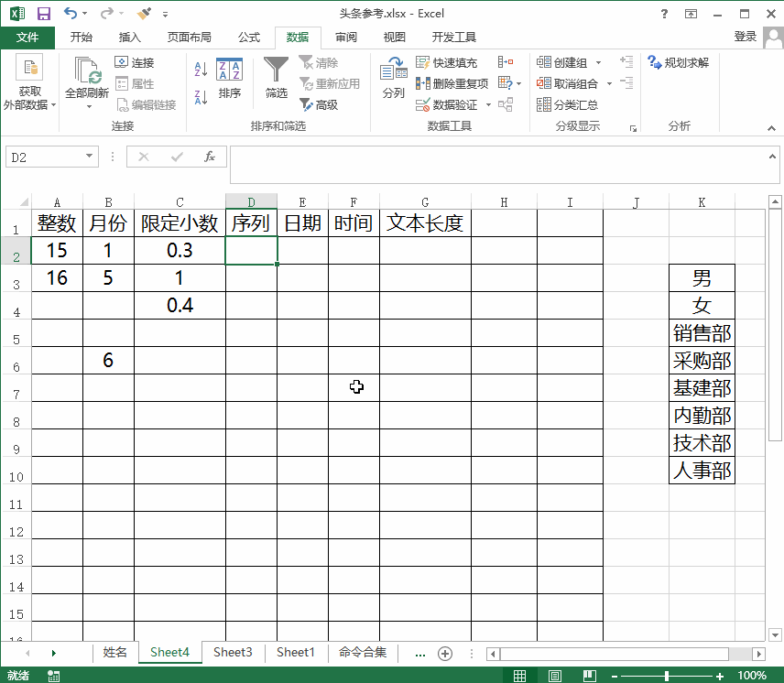Switch to Review (审阅) tab
The image size is (784, 683).
click(346, 37)
